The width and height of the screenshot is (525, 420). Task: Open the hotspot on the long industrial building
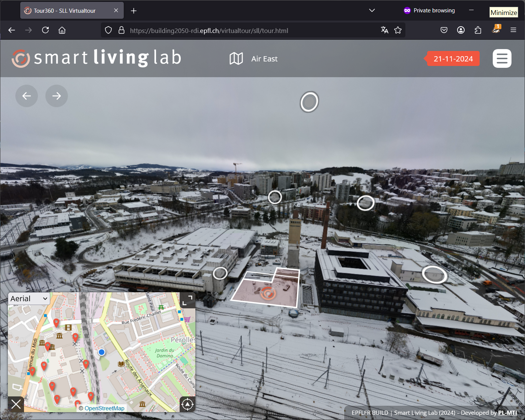[220, 273]
